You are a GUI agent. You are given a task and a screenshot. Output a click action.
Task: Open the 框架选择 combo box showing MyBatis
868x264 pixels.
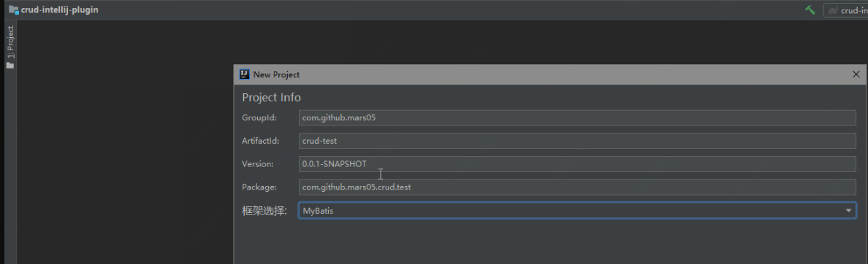click(x=577, y=211)
